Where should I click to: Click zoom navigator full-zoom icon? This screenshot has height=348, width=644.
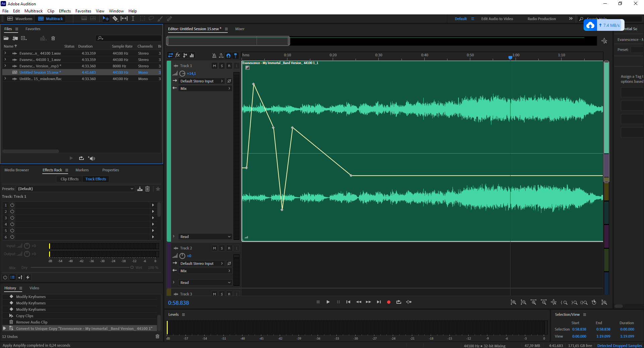604,41
